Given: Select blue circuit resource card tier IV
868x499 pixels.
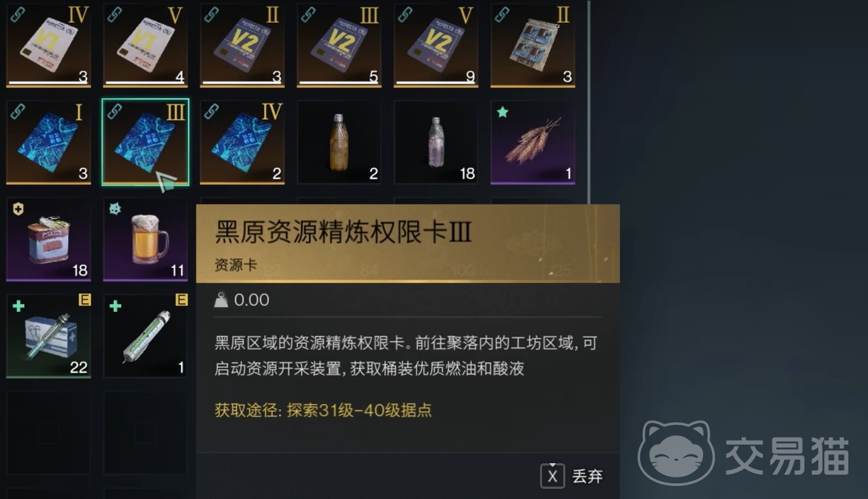Looking at the screenshot, I should (x=242, y=142).
